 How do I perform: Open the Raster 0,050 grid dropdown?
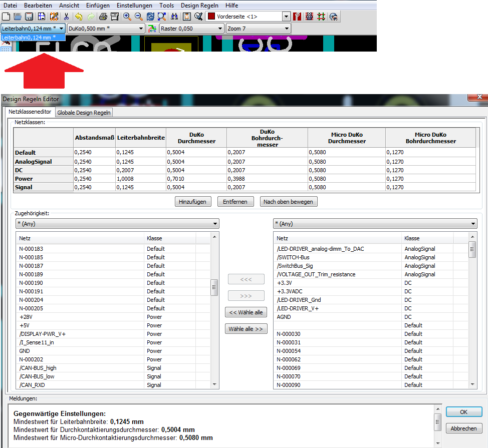[192, 29]
